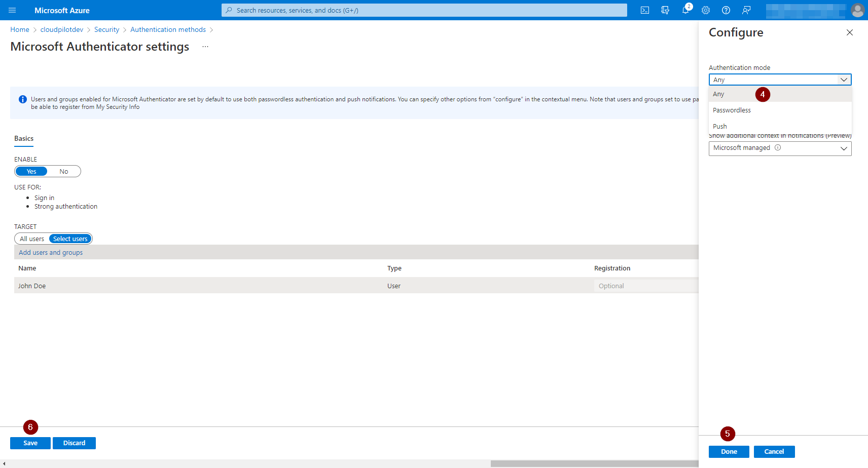The image size is (868, 468).
Task: Go to Home breadcrumb
Action: [x=20, y=30]
